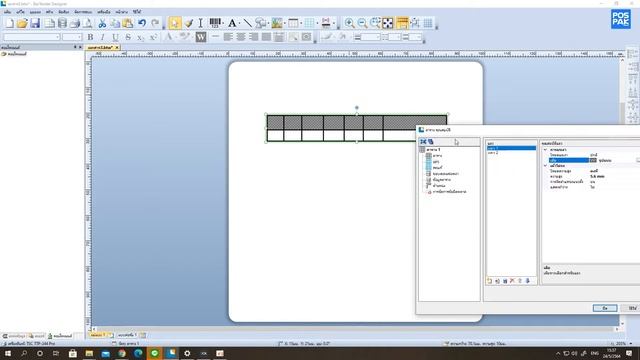The width and height of the screenshot is (640, 360).
Task: Select the barcode creation tool
Action: 215,23
